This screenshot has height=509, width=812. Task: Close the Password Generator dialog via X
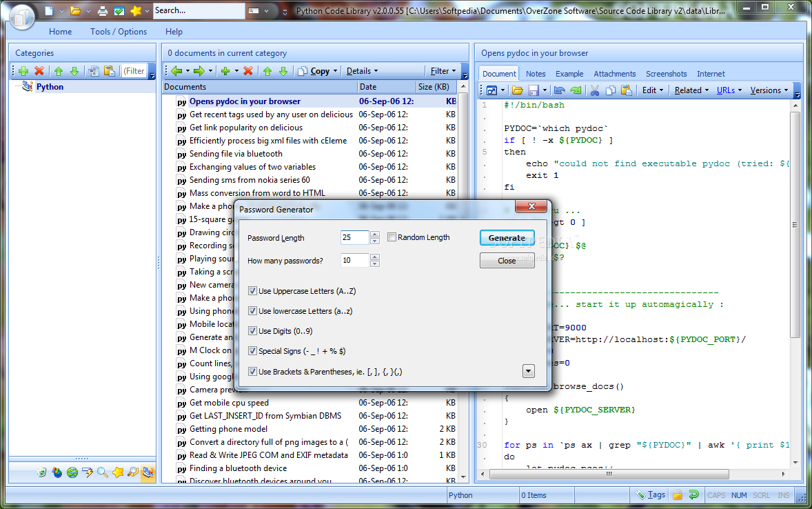pyautogui.click(x=531, y=206)
